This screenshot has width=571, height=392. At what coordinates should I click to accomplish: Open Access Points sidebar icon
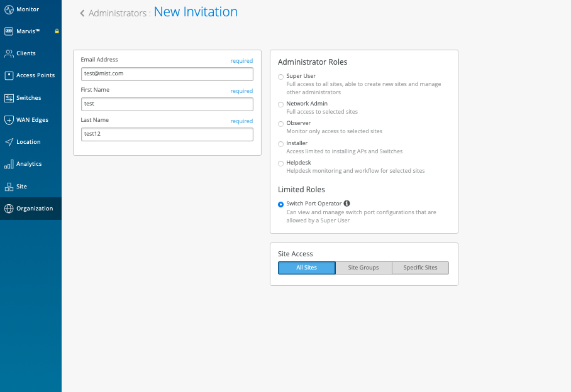click(9, 75)
